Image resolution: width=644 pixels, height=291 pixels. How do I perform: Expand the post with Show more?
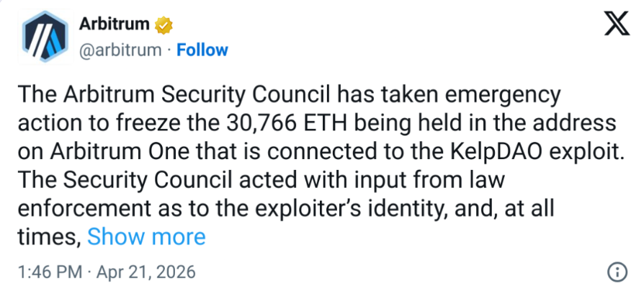pyautogui.click(x=146, y=236)
